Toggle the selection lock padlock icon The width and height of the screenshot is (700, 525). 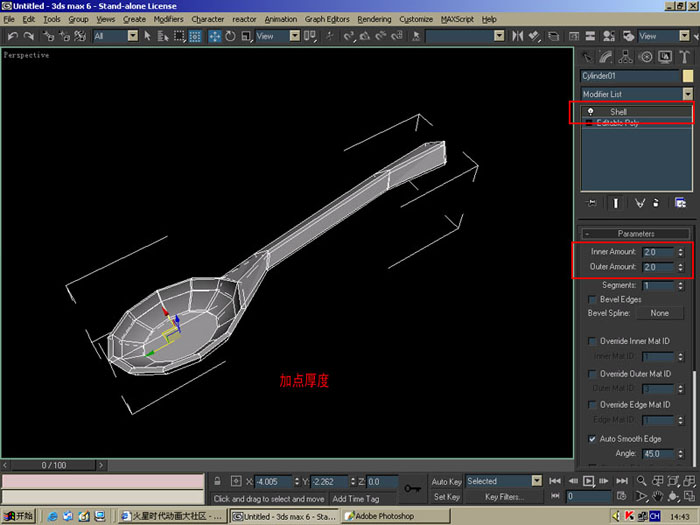point(217,481)
